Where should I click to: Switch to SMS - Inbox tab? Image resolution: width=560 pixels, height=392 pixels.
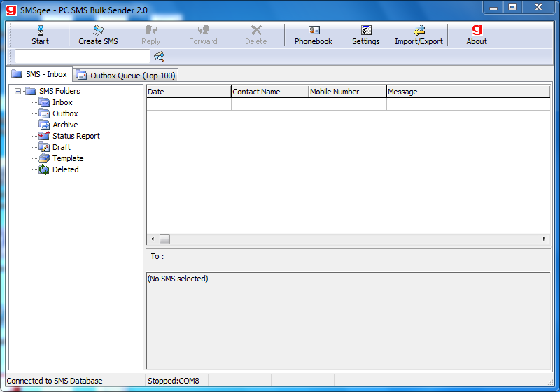click(x=40, y=74)
